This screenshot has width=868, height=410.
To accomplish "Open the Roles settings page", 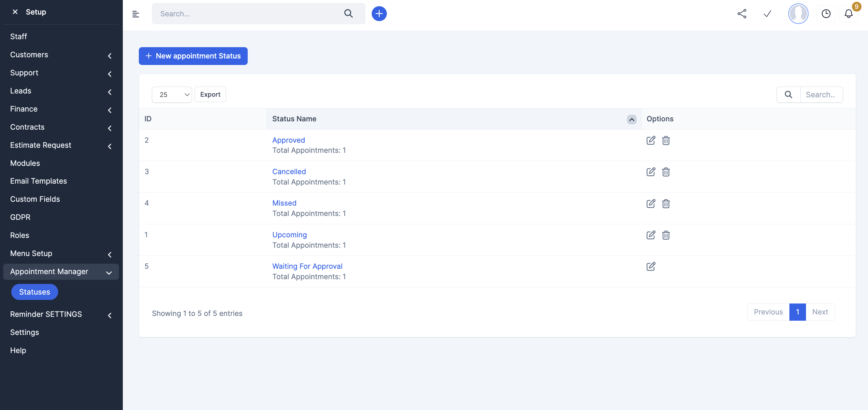I will (19, 235).
